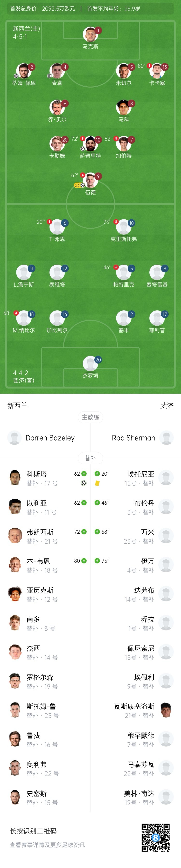Select 萨普里特 number 10 player avatar
The image size is (181, 868).
point(90,144)
